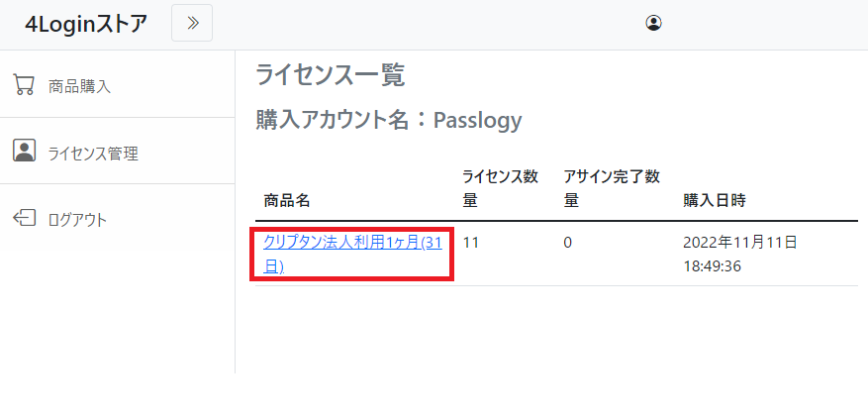Select ライセンス管理 in the sidebar
Viewport: 868px width, 418px height.
coord(93,154)
